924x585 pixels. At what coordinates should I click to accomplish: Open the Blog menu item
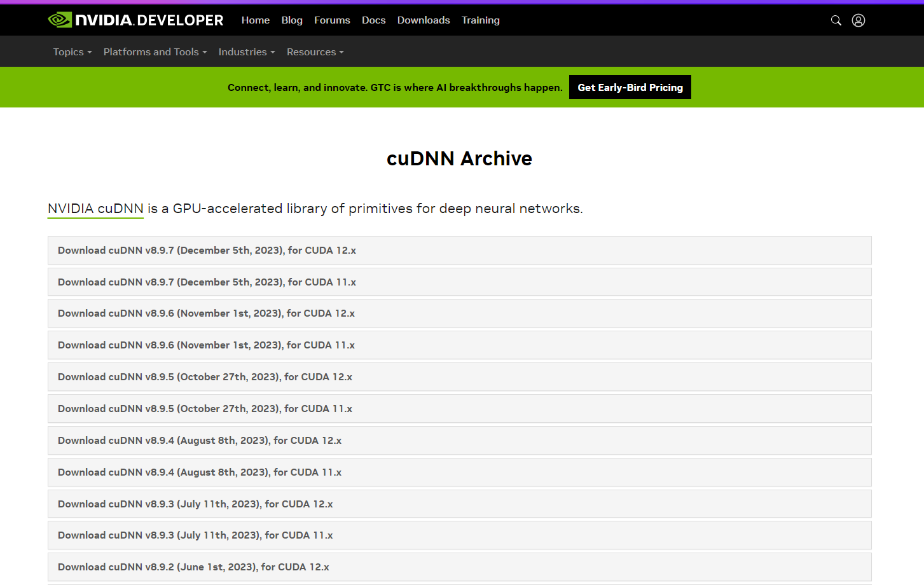[x=292, y=20]
